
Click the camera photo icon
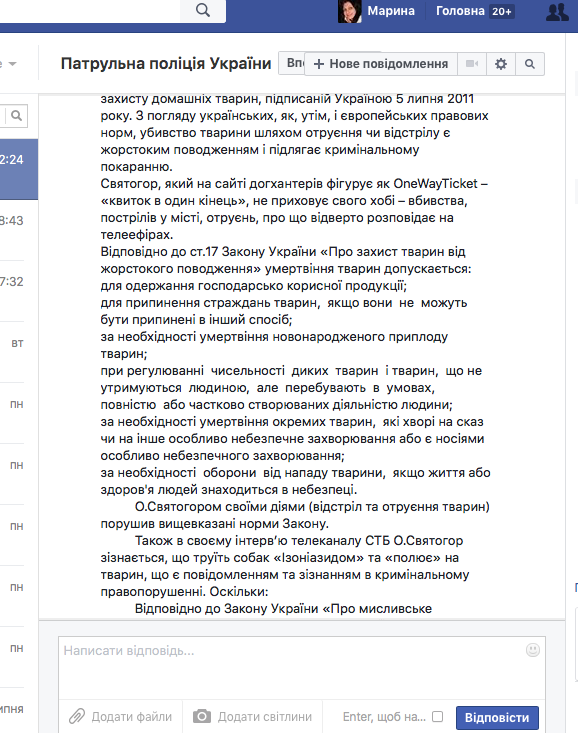202,716
